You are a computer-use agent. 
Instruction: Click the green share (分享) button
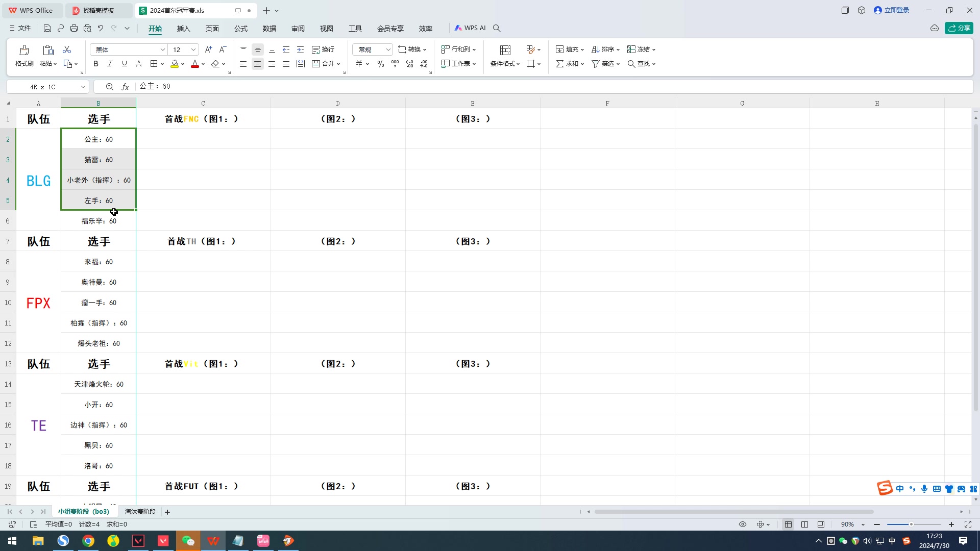(959, 28)
